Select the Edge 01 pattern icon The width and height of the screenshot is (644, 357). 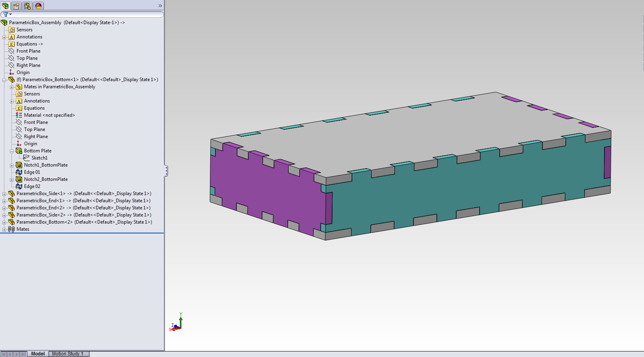tap(19, 172)
